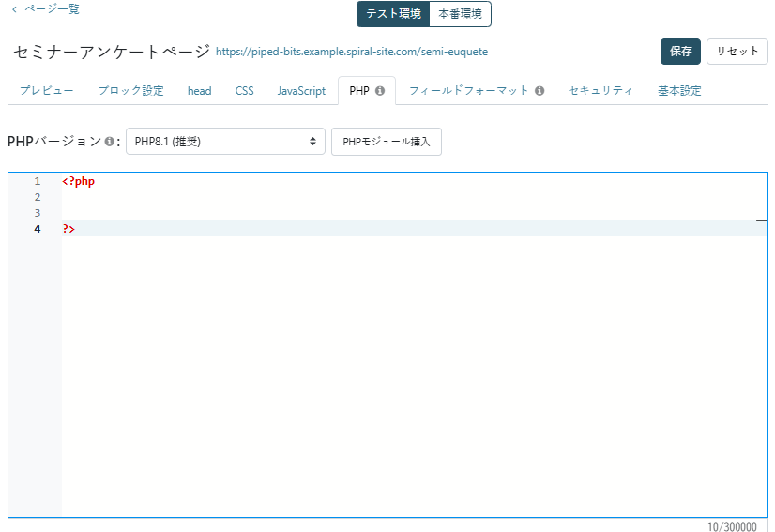The height and width of the screenshot is (532, 775).
Task: Click the リセット button
Action: (x=737, y=52)
